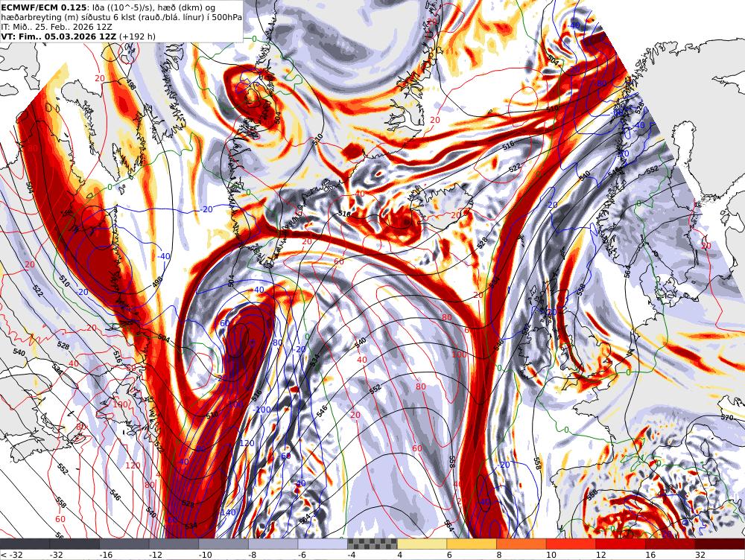745x560 pixels.
Task: Select the legend swatch between 16 and 32
Action: (670, 544)
